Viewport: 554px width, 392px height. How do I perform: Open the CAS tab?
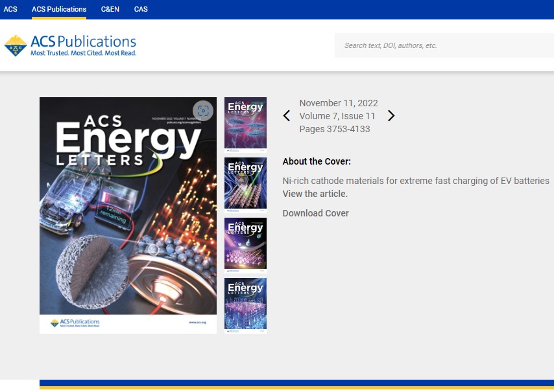click(141, 9)
